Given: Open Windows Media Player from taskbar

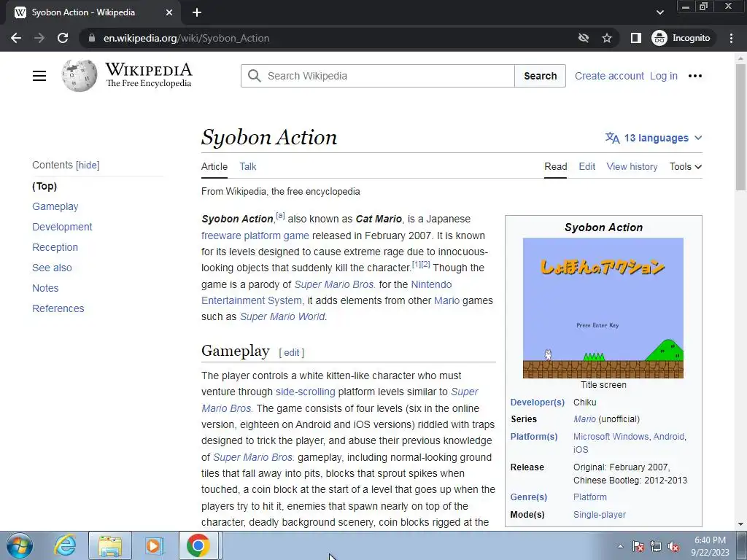Looking at the screenshot, I should point(153,545).
